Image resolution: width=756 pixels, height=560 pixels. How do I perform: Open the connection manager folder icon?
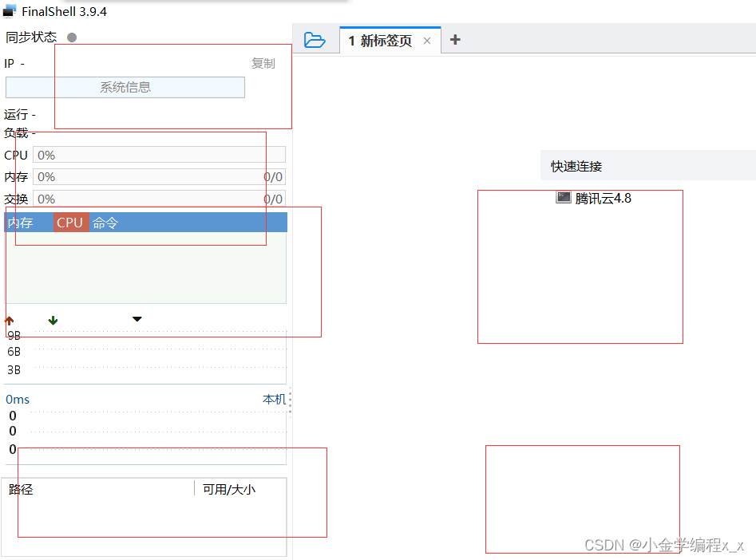point(315,40)
